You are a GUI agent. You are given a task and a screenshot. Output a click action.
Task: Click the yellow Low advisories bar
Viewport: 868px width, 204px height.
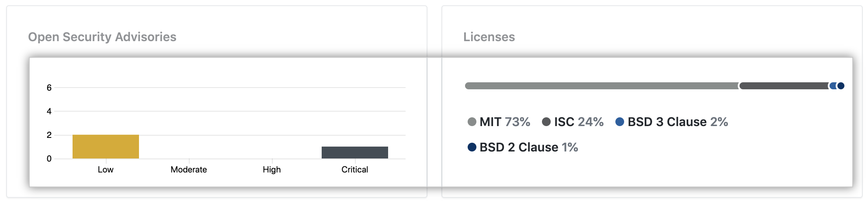[x=106, y=147]
